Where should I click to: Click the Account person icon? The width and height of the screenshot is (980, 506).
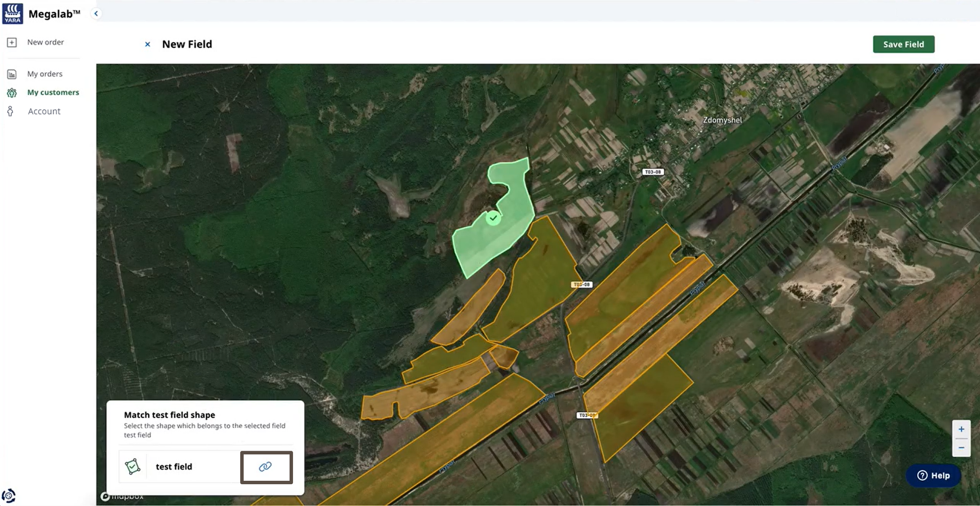click(11, 111)
